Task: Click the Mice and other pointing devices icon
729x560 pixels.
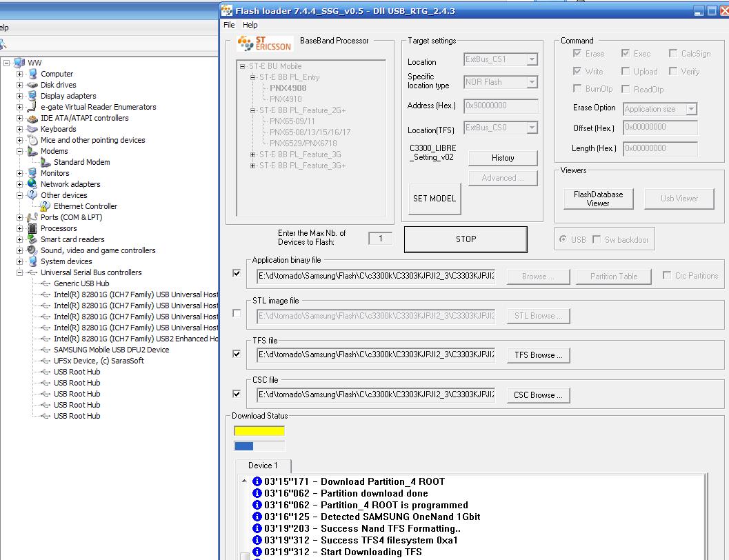Action: tap(32, 140)
